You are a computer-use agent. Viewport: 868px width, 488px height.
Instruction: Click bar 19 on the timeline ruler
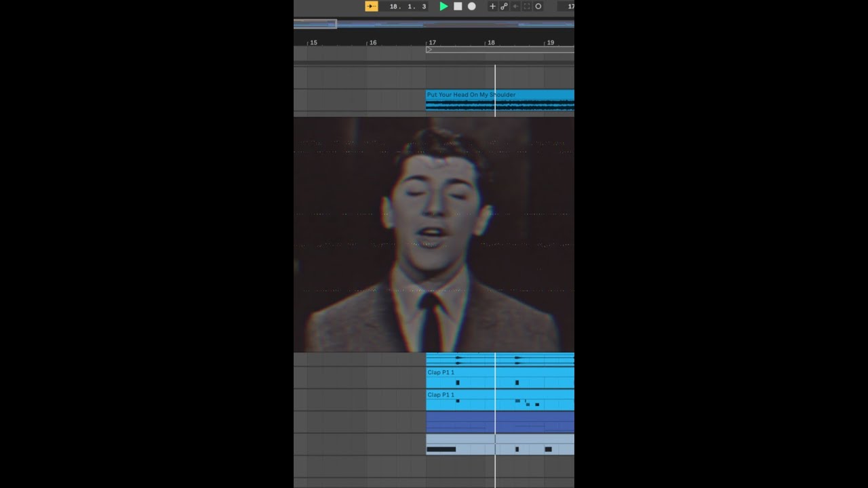click(550, 43)
